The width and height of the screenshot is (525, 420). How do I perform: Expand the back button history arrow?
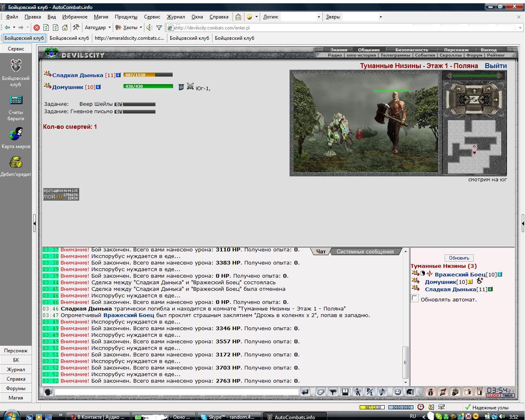tap(14, 27)
